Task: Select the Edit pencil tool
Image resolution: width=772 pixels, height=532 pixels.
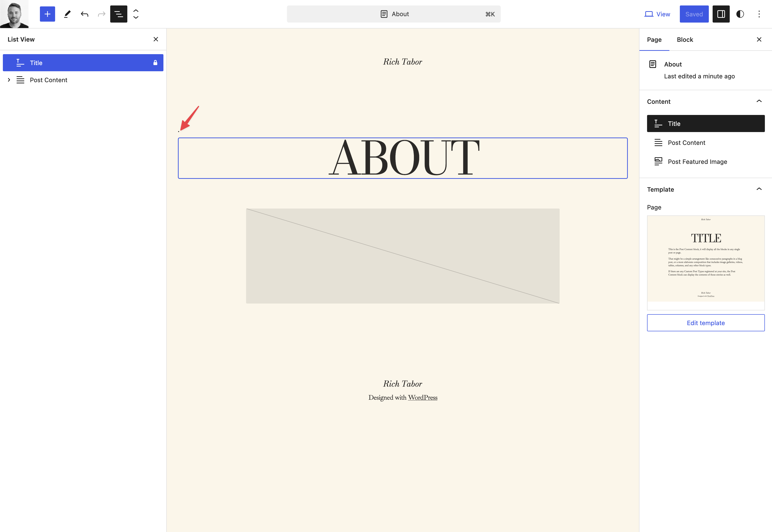Action: click(x=67, y=14)
